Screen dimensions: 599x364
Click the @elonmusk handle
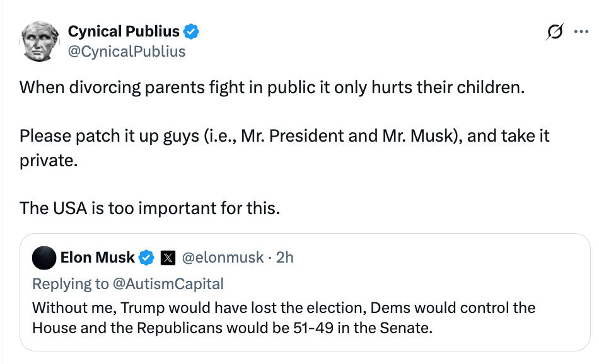coord(223,258)
